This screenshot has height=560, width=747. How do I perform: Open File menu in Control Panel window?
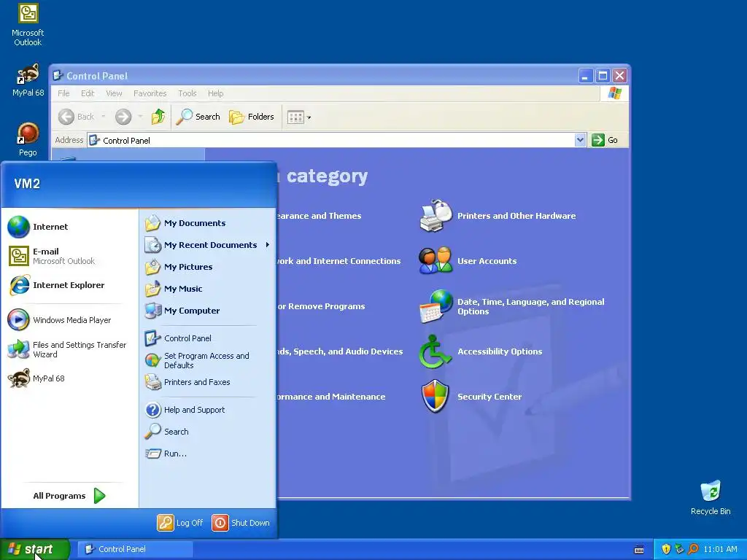pos(63,93)
